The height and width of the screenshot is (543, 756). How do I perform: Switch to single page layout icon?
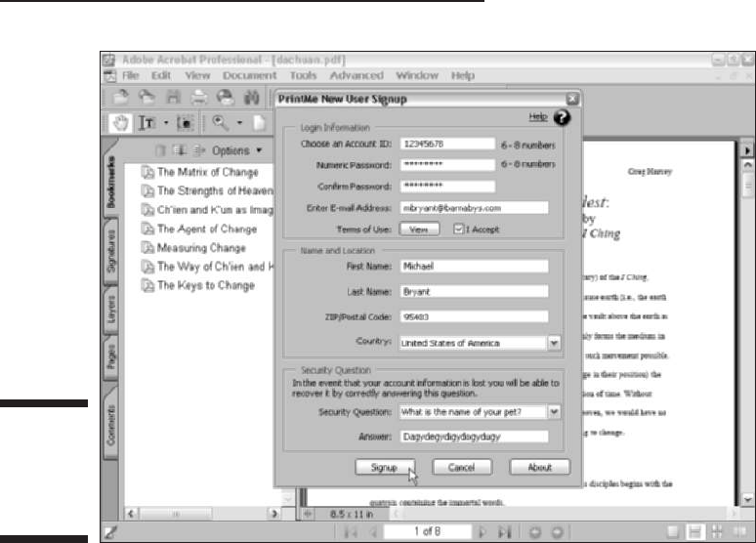[x=673, y=532]
